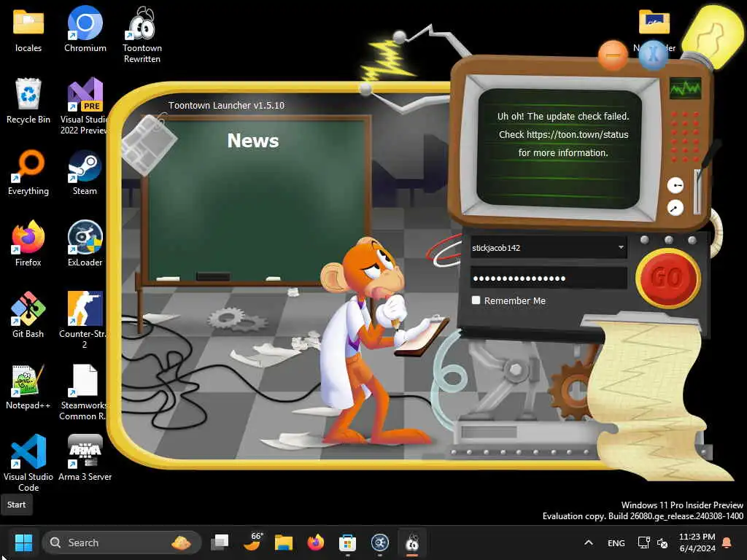
Task: Open the notifications bell icon
Action: [x=727, y=542]
